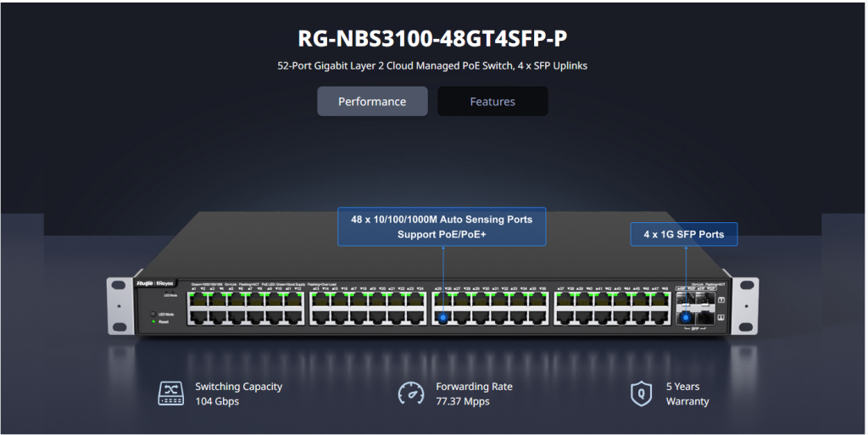This screenshot has width=868, height=435.
Task: Switch to the Performance tab
Action: point(372,101)
